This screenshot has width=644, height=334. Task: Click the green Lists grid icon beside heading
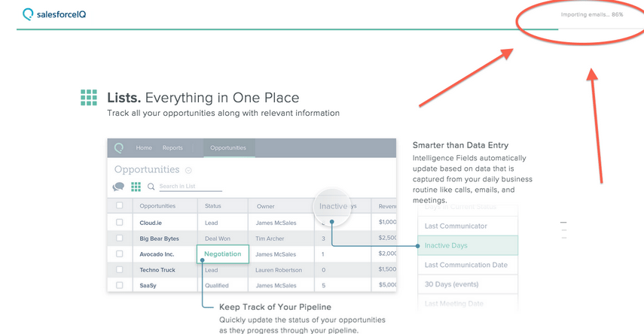[x=89, y=98]
